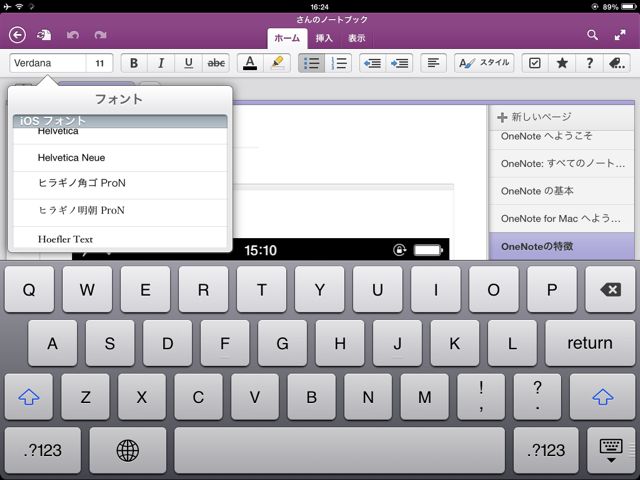Open more tags menu
Screen dimensions: 640x480
[x=617, y=63]
